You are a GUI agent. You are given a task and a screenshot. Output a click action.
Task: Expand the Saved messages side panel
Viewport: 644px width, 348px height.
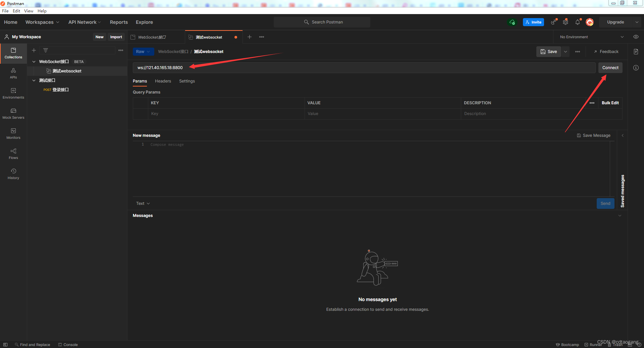tap(623, 135)
